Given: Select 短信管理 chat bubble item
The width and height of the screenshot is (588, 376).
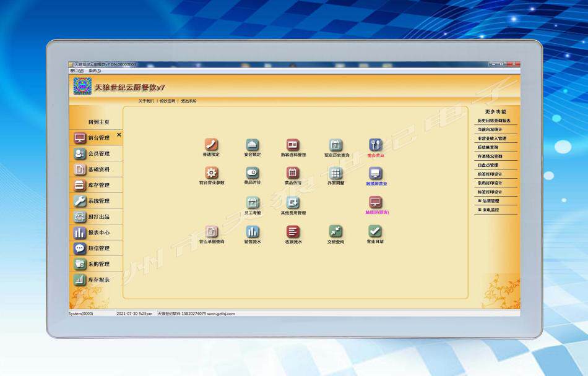Looking at the screenshot, I should [x=96, y=248].
